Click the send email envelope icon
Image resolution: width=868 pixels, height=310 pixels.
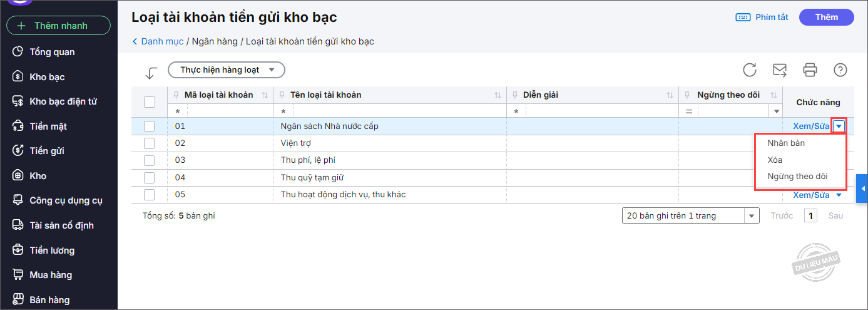coord(780,70)
